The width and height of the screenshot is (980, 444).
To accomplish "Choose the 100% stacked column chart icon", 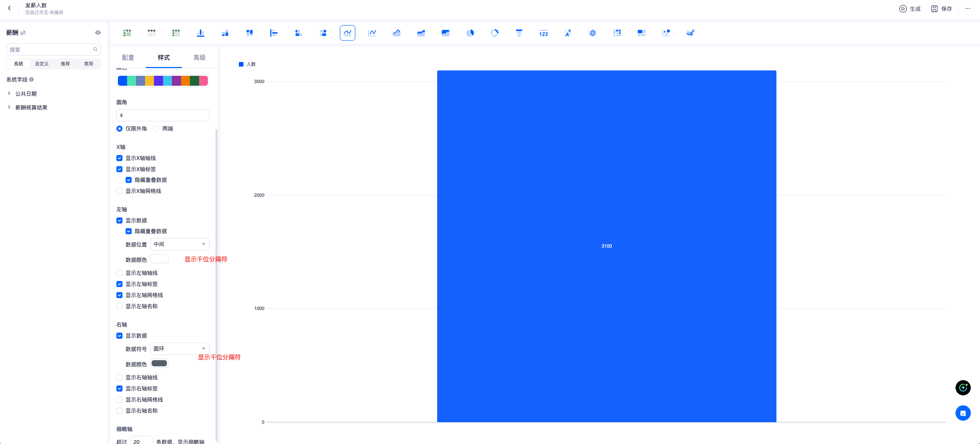I will (250, 33).
